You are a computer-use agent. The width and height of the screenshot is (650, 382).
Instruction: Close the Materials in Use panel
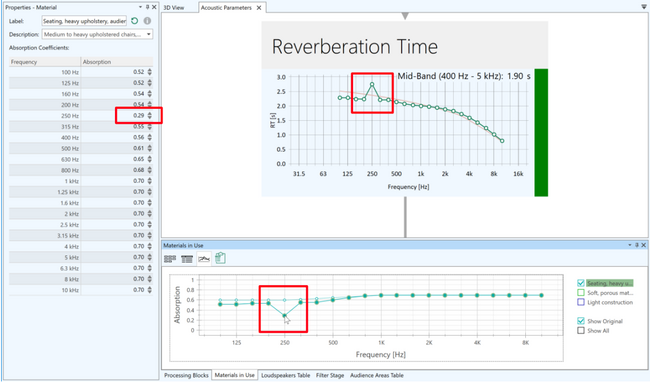(x=644, y=245)
